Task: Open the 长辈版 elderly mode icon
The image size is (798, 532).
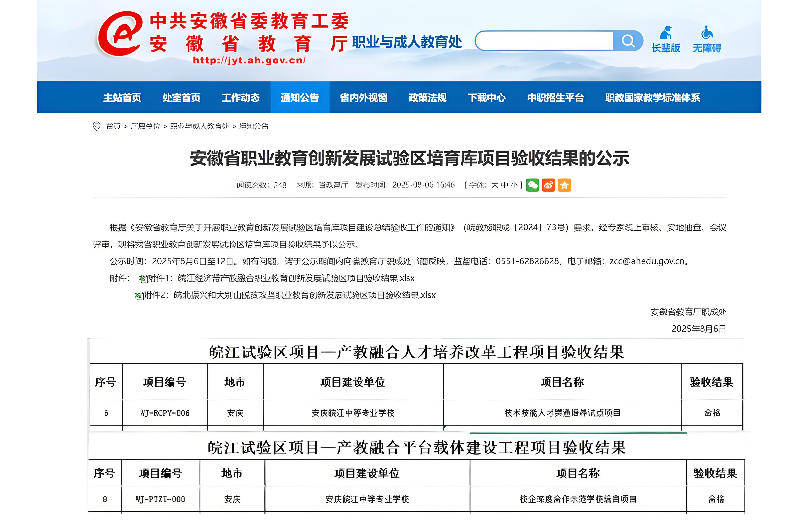Action: coord(666,39)
